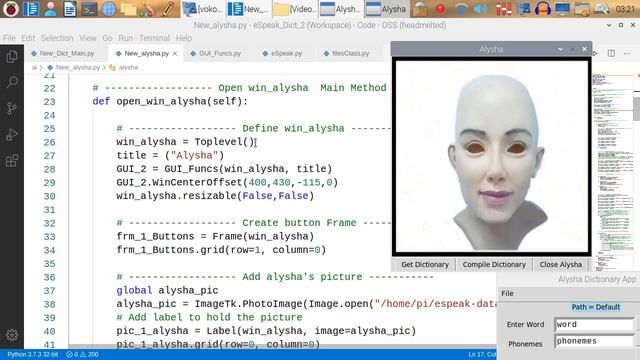The image size is (640, 360).
Task: Open the File menu in Code OSS
Action: (9, 38)
